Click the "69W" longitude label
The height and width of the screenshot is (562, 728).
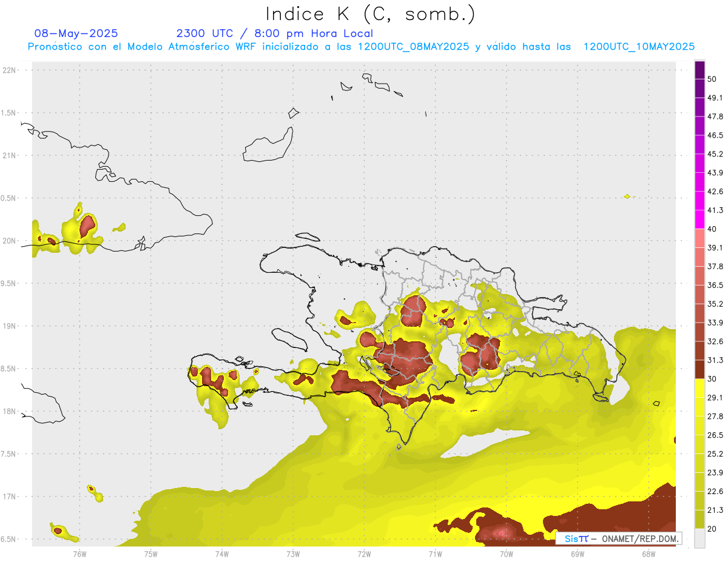point(577,554)
